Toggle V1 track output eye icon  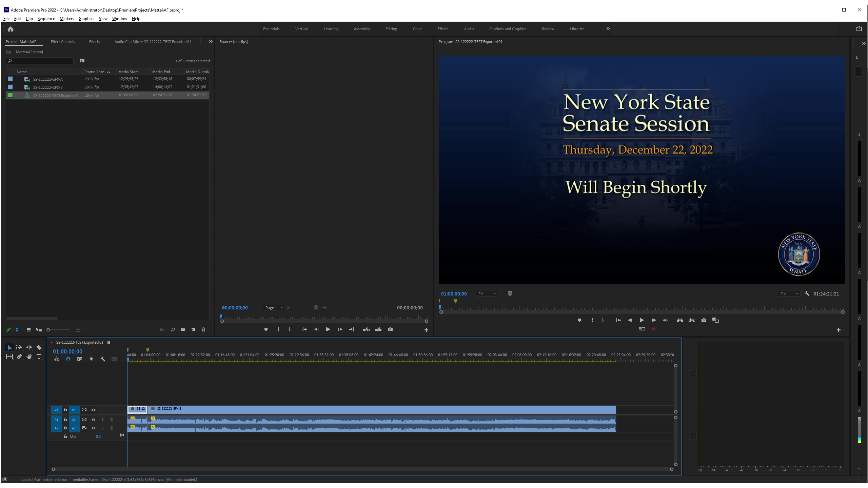[x=94, y=410]
